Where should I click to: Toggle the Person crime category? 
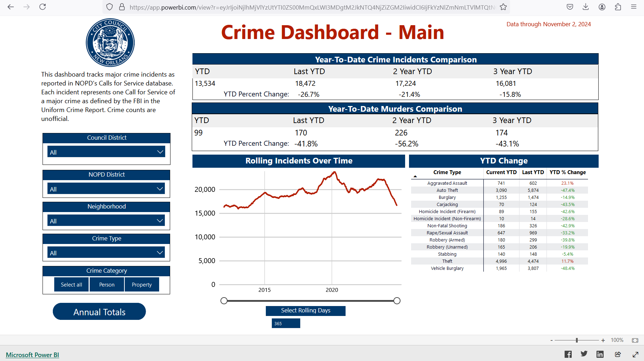click(107, 284)
